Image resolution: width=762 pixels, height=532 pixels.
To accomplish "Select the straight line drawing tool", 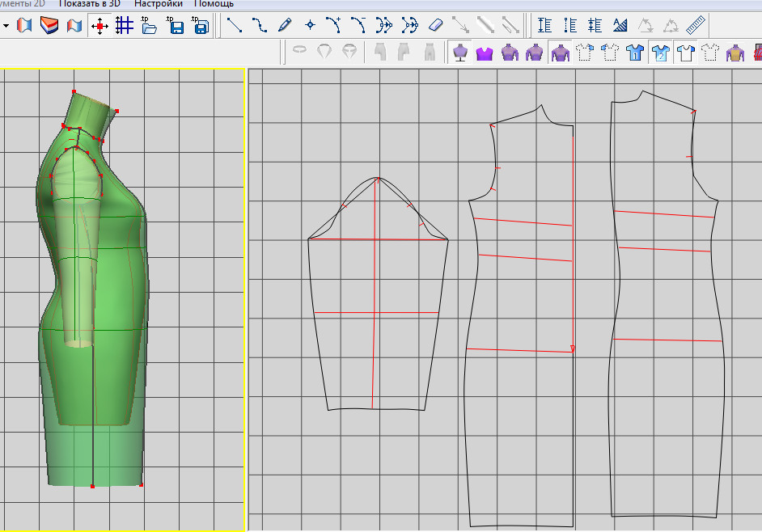I will click(x=235, y=25).
